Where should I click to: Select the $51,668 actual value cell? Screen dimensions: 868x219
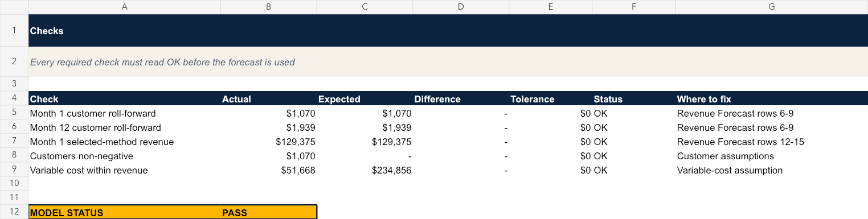pos(268,170)
